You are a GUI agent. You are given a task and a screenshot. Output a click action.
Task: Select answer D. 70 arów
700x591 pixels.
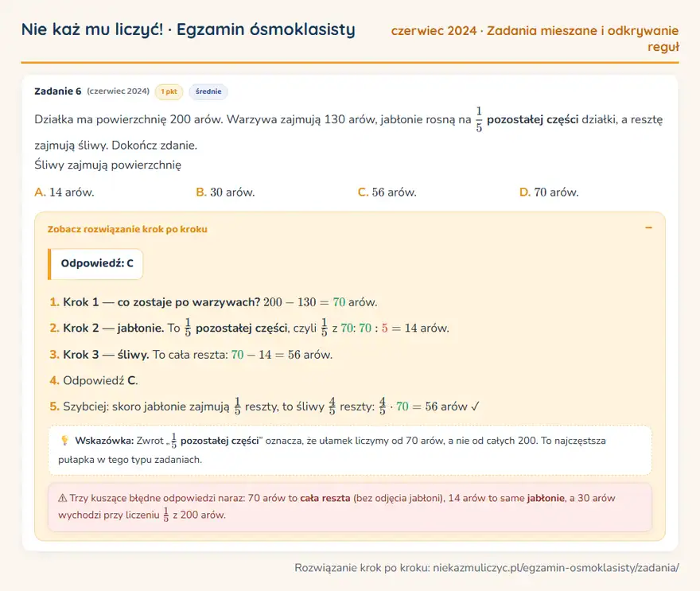549,192
